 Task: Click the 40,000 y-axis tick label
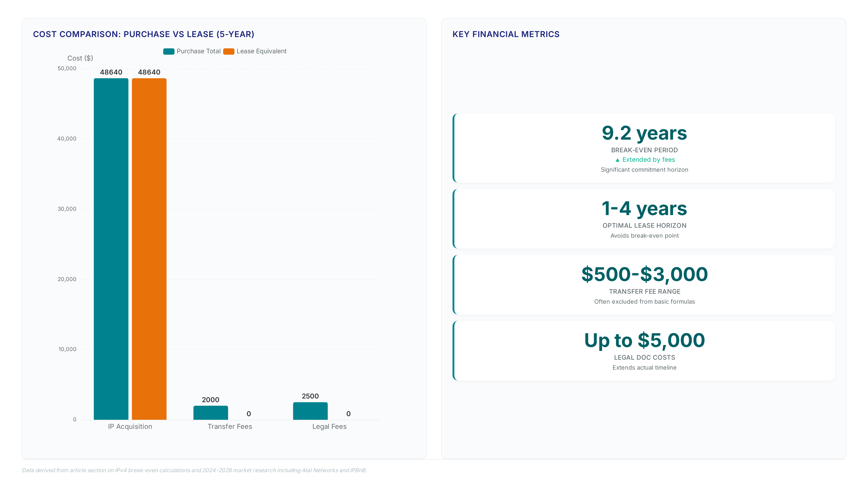[67, 139]
